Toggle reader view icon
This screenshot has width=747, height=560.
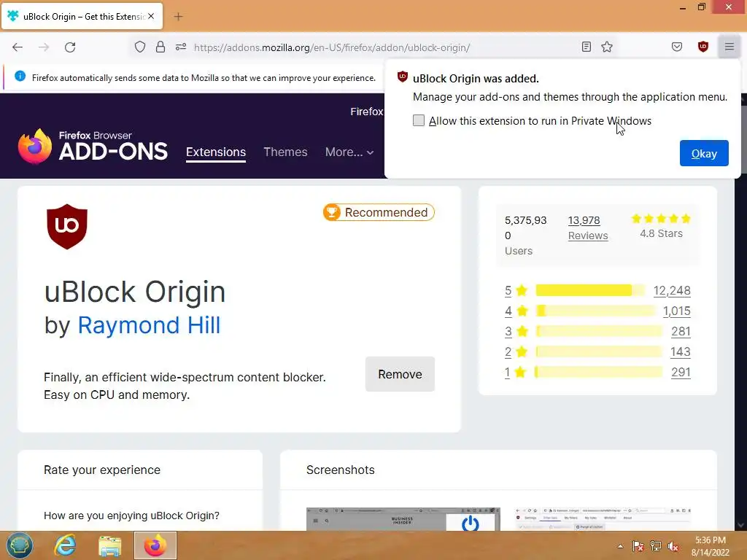coord(587,47)
